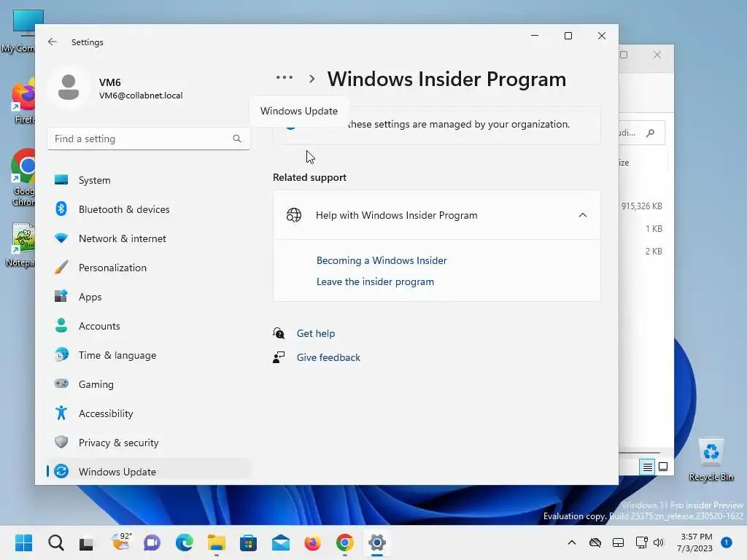Open the Windows Start menu
Image resolution: width=747 pixels, height=560 pixels.
[x=24, y=542]
